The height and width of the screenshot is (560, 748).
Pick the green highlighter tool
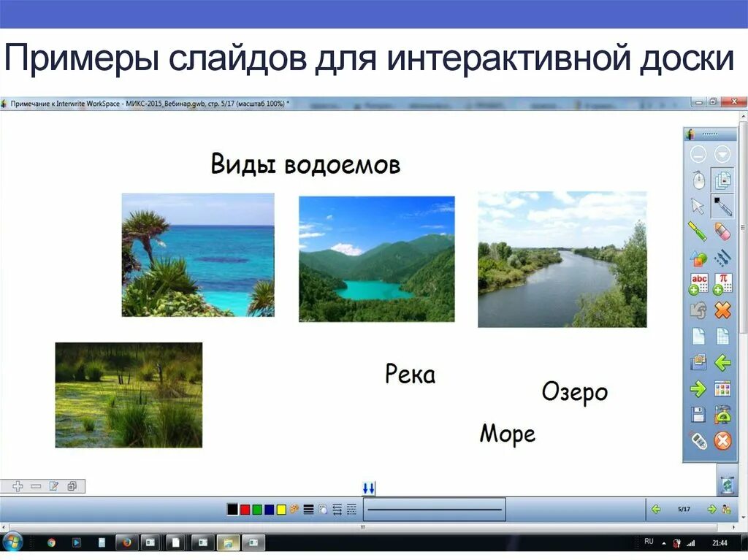click(x=698, y=232)
